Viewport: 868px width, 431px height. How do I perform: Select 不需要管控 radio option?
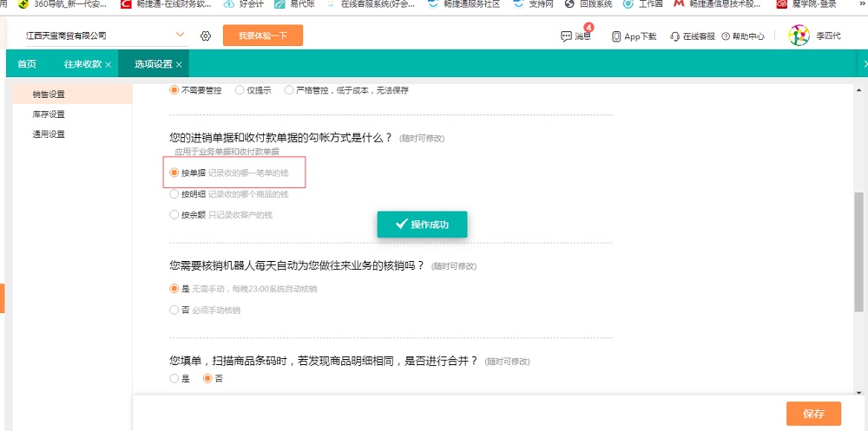[174, 90]
